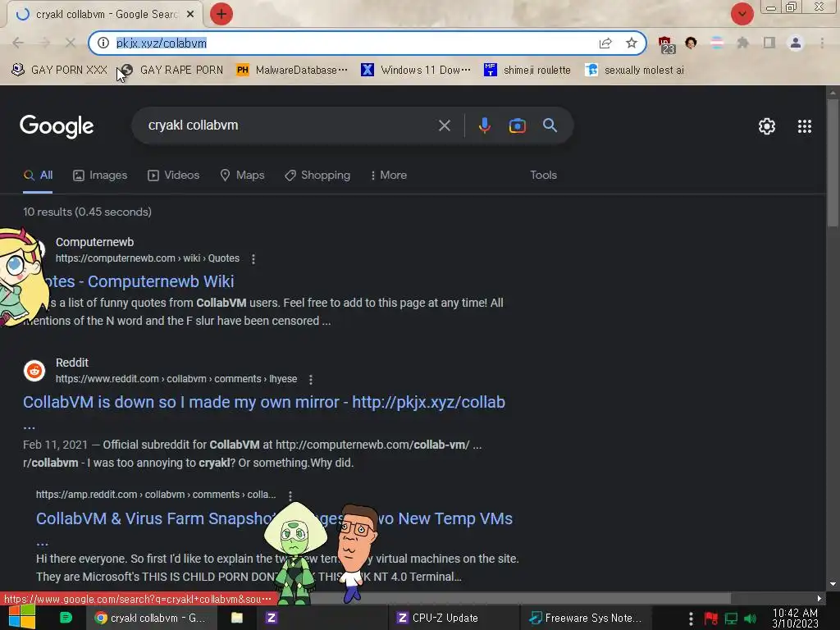This screenshot has height=630, width=840.
Task: Close the cryakl collabvm tab
Action: pyautogui.click(x=190, y=15)
